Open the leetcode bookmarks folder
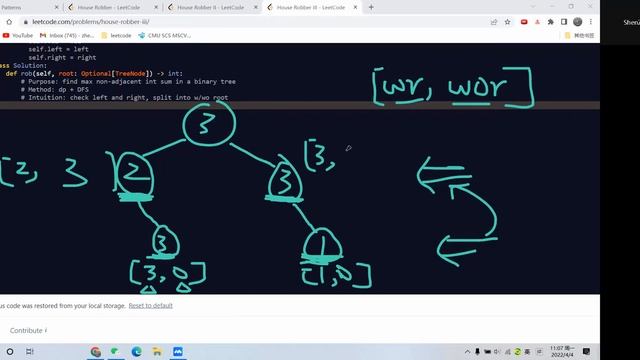640x360 pixels. click(116, 36)
